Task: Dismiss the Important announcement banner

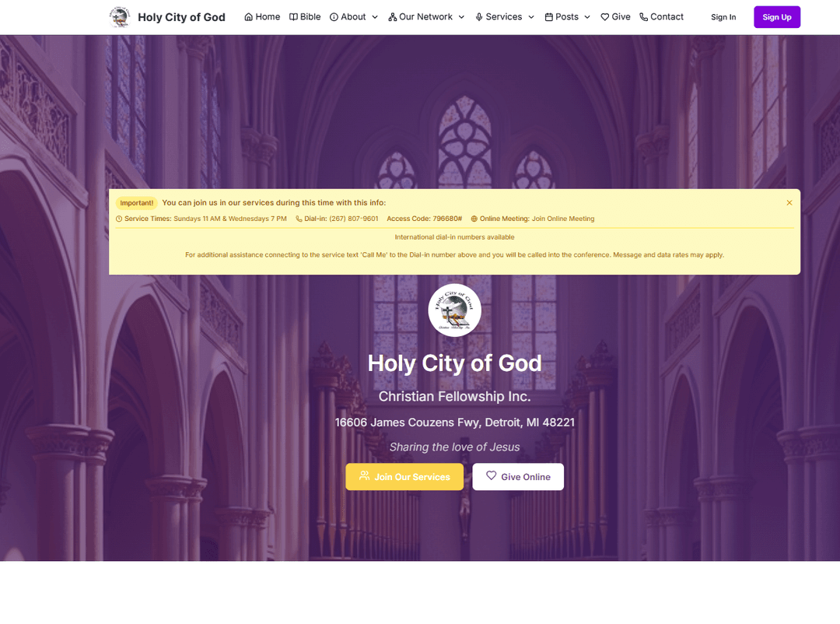Action: click(789, 202)
